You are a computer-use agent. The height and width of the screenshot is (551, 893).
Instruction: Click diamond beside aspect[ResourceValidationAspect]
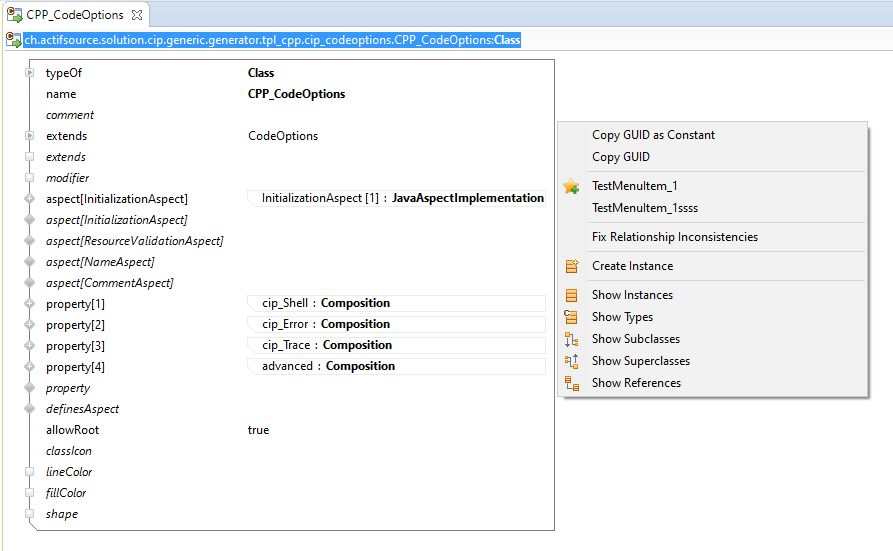tap(30, 241)
